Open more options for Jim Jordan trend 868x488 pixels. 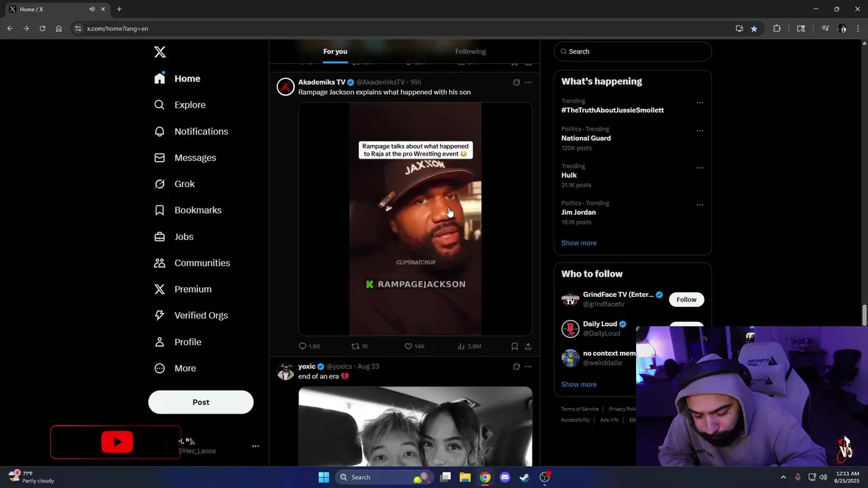click(700, 205)
